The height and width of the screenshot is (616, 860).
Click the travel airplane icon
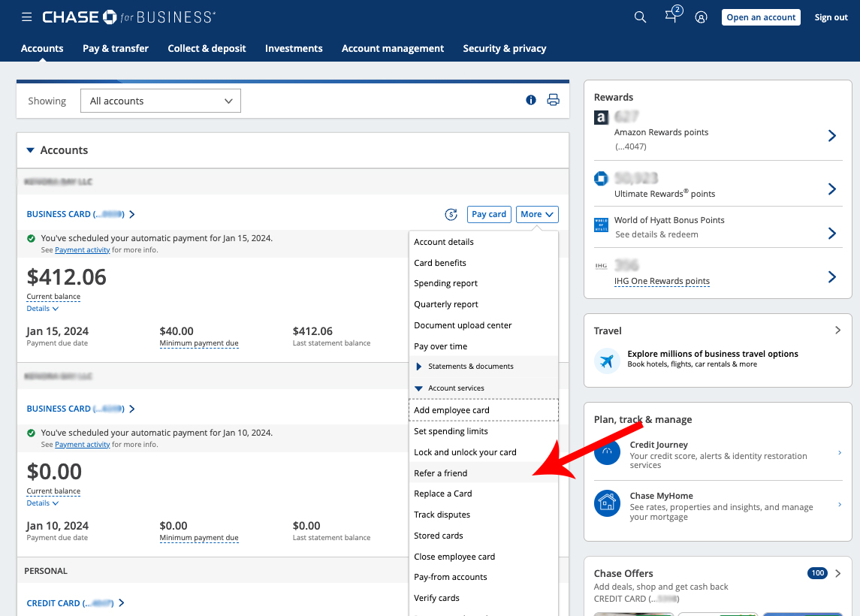pyautogui.click(x=607, y=360)
